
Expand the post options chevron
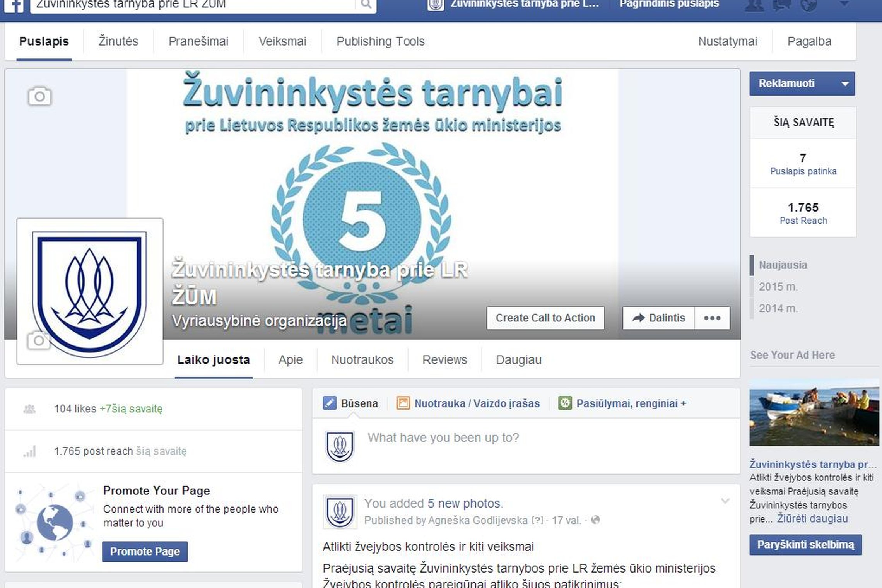tap(725, 501)
